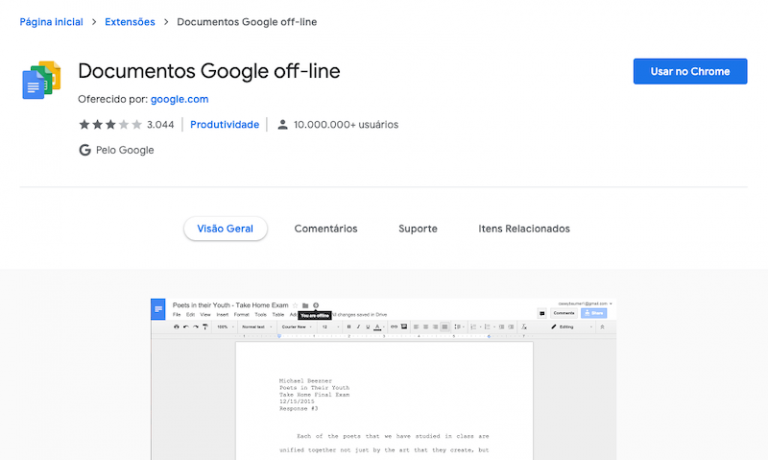768x460 pixels.
Task: Click the blue Share button in preview
Action: click(x=594, y=313)
